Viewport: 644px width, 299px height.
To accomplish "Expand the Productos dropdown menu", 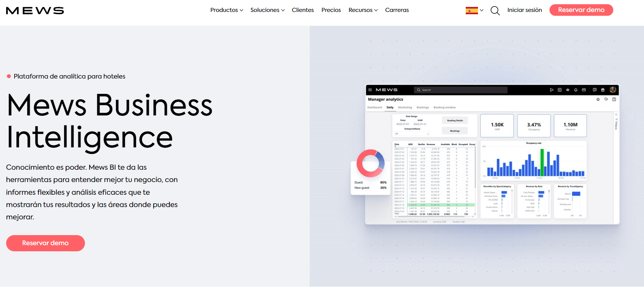I will tap(226, 10).
